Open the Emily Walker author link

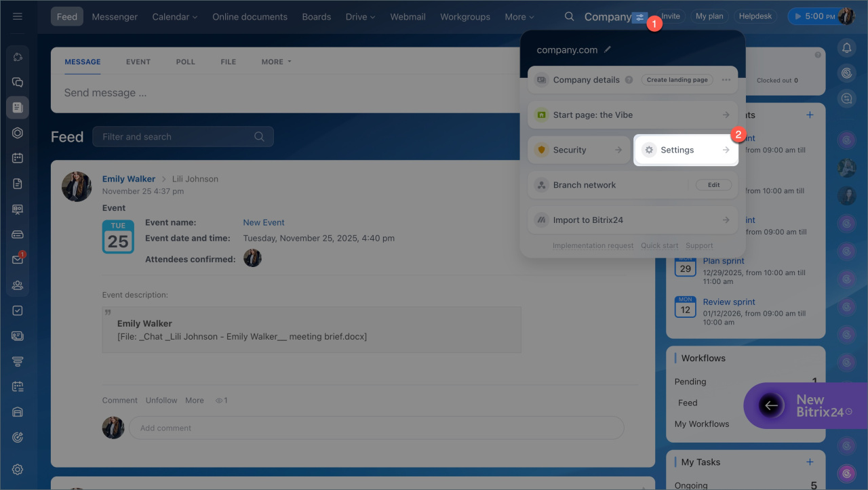(x=129, y=179)
